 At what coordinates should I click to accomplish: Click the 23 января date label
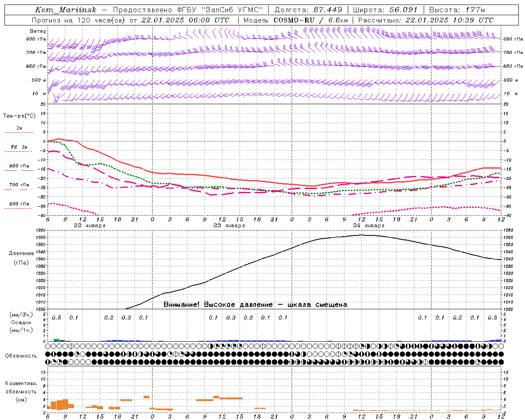tap(229, 226)
